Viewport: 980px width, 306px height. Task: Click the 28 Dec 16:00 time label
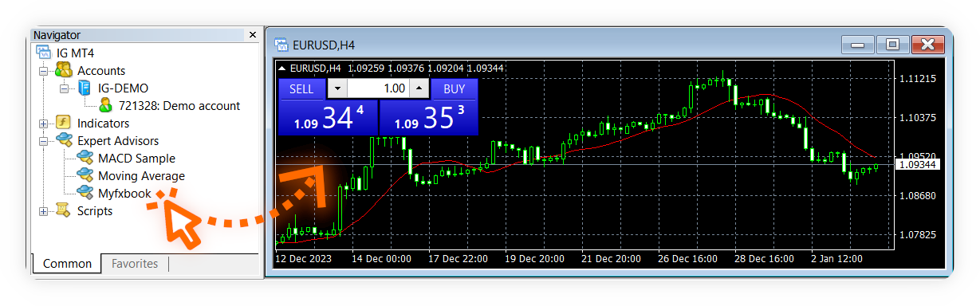(764, 259)
